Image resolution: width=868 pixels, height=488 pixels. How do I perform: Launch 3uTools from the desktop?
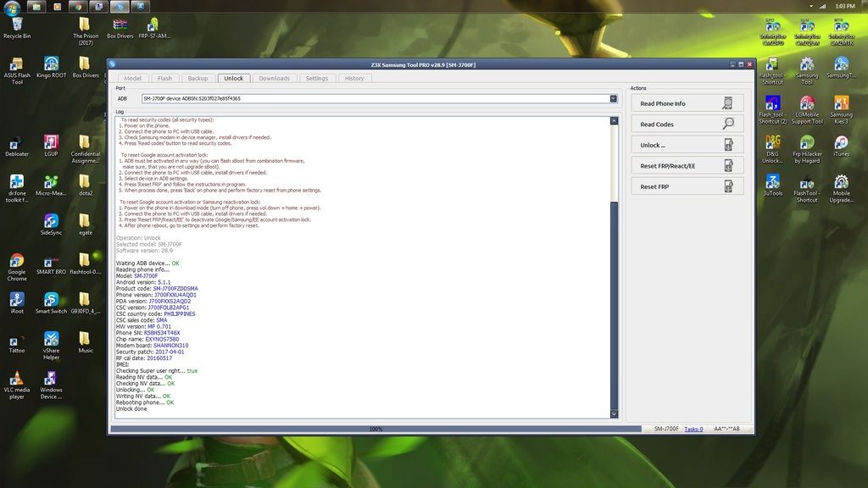(772, 182)
